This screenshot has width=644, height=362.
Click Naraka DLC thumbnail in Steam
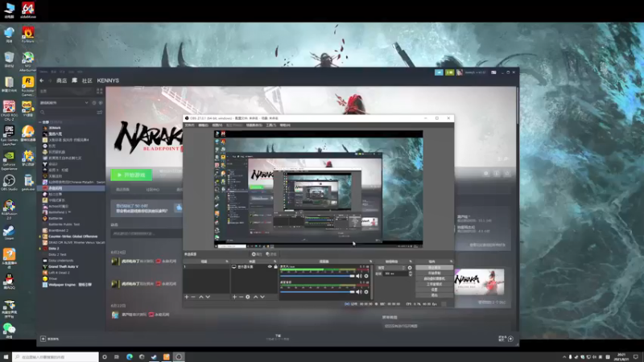[479, 282]
